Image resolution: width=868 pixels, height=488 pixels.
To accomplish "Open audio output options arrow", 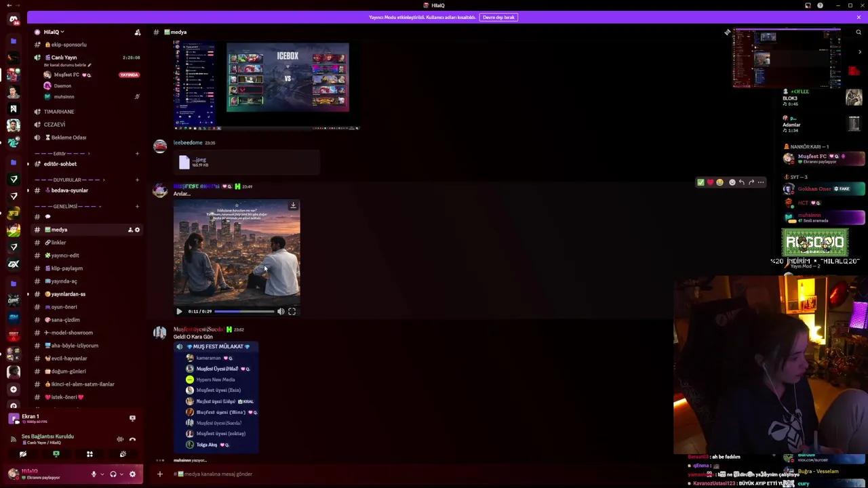I will coord(121,474).
